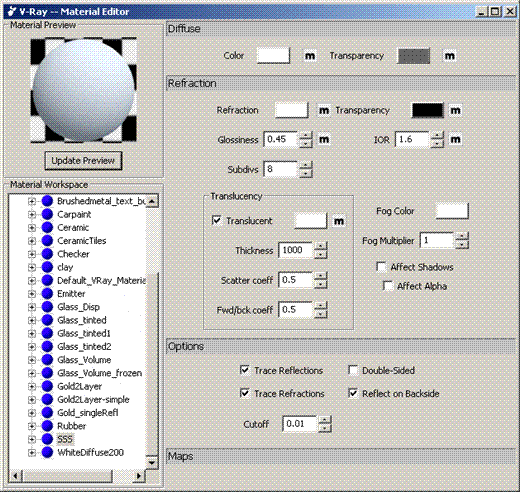Open the map button for Translucent color
520x492 pixels.
click(x=339, y=221)
